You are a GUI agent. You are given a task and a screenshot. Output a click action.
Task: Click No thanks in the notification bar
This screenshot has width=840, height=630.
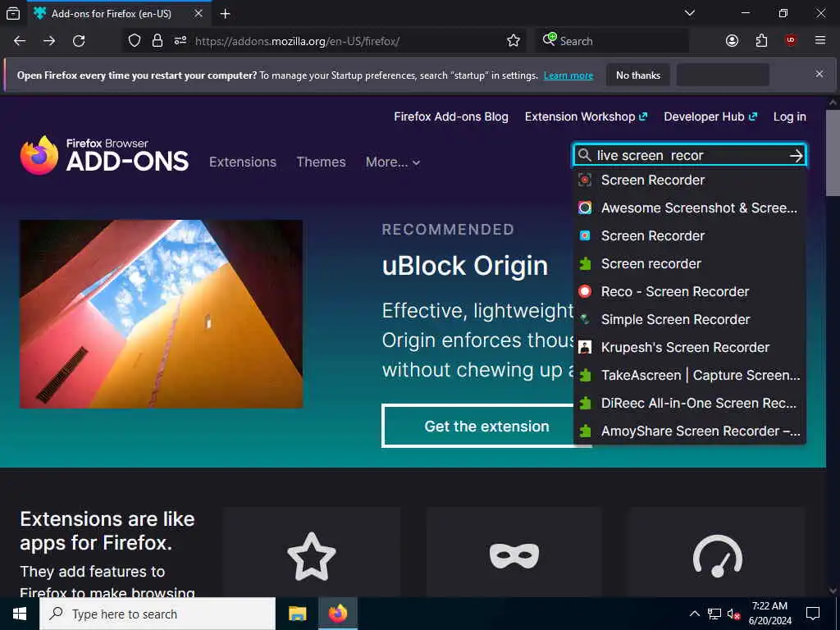638,75
